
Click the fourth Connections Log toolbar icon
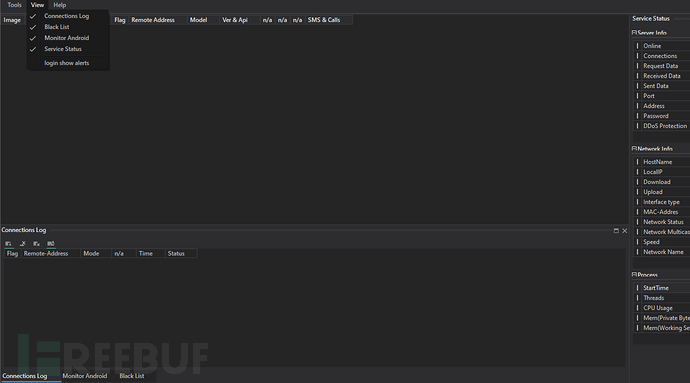coord(51,243)
